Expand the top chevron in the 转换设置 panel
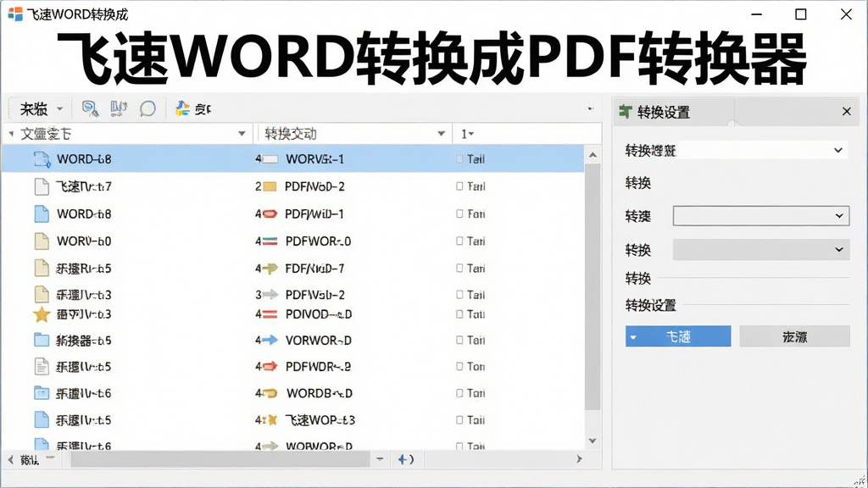 (x=838, y=150)
